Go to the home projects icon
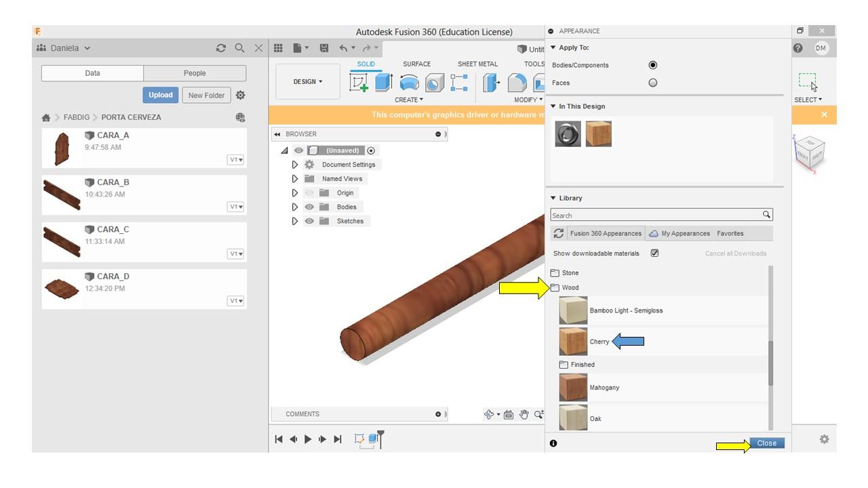Screen dimensions: 868x488 [x=46, y=117]
